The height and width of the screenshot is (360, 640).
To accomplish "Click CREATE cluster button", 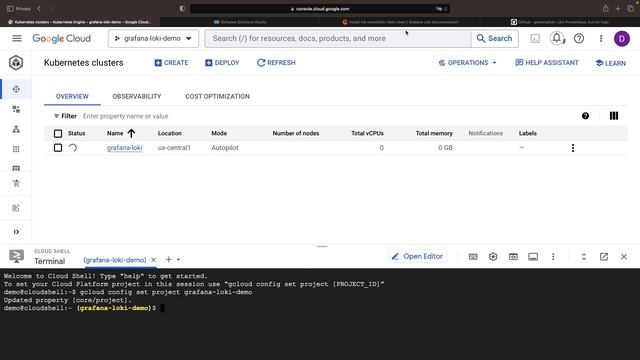I will point(171,62).
